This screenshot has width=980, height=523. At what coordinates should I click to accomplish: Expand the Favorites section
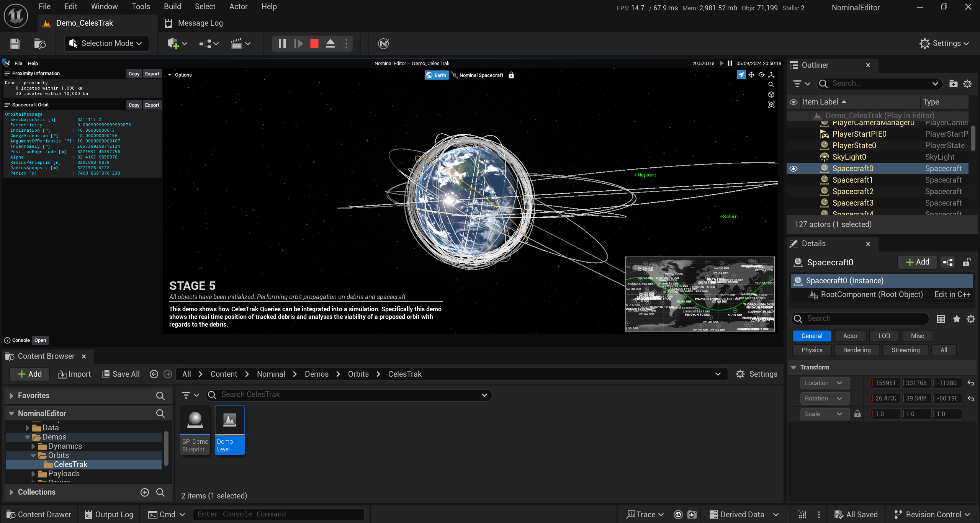click(x=11, y=396)
